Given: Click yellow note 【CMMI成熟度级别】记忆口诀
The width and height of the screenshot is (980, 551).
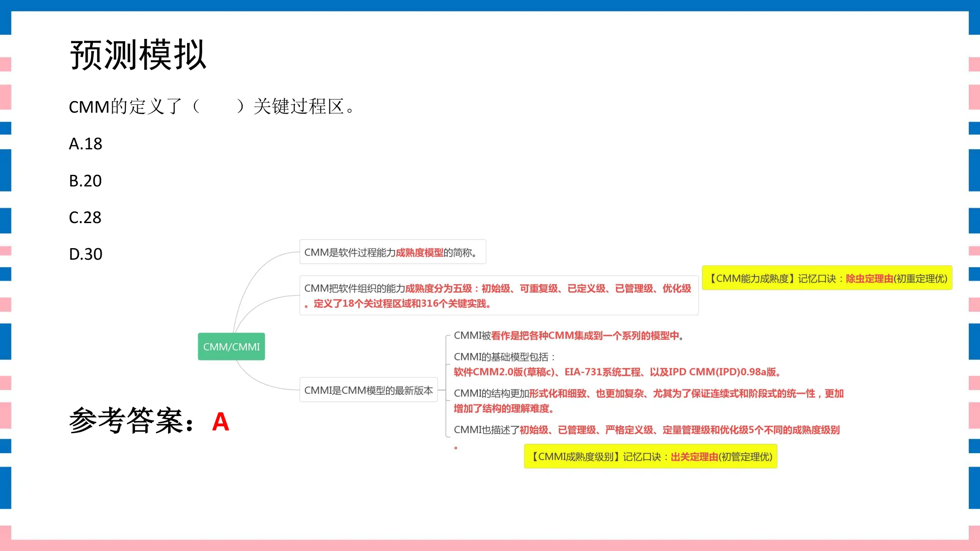Looking at the screenshot, I should point(651,456).
